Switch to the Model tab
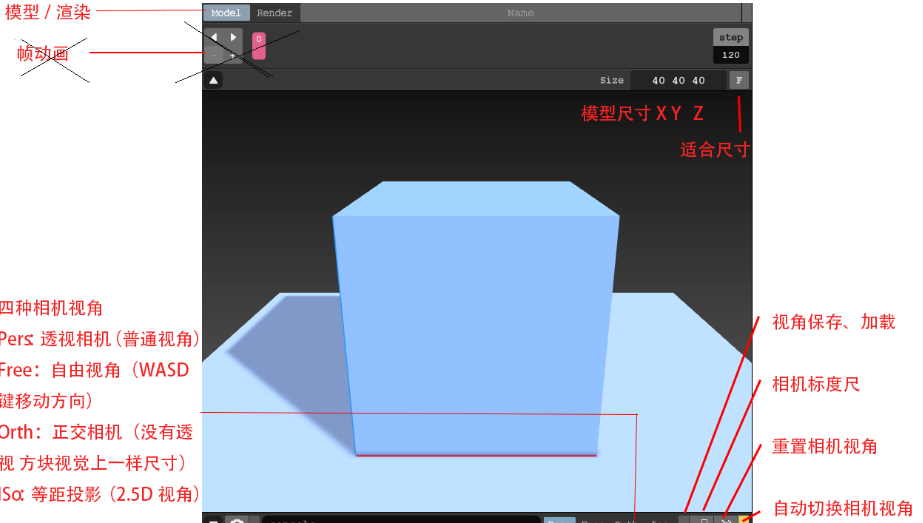The image size is (923, 523). click(227, 12)
